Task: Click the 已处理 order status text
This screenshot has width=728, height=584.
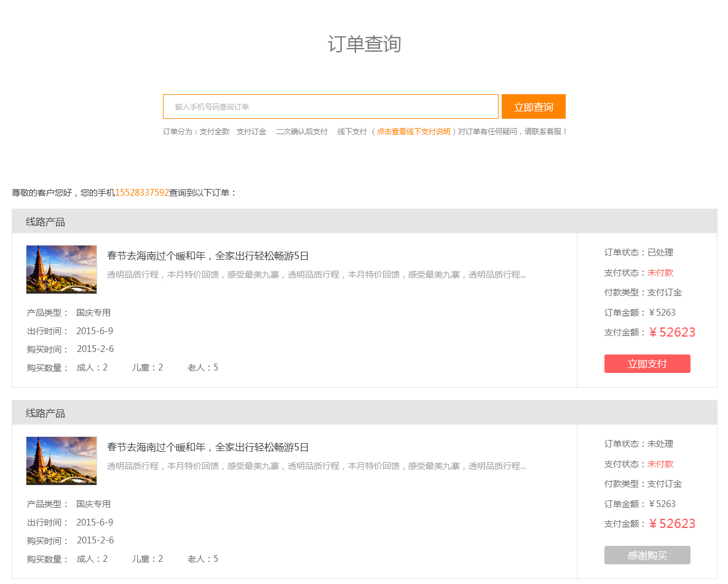Action: 660,252
